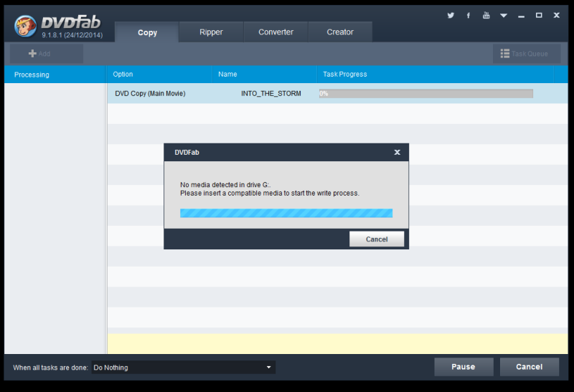This screenshot has height=392, width=574.
Task: Minimize the DVDFab window
Action: point(522,16)
